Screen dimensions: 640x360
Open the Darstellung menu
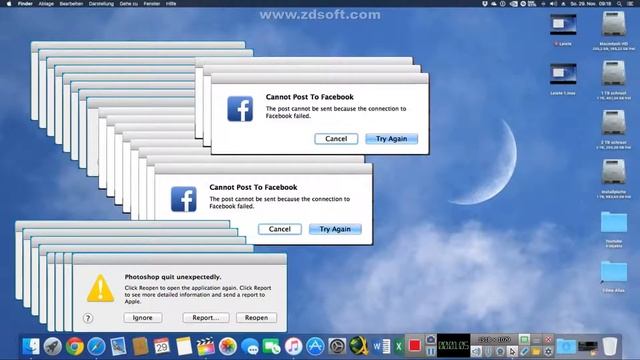(x=101, y=4)
